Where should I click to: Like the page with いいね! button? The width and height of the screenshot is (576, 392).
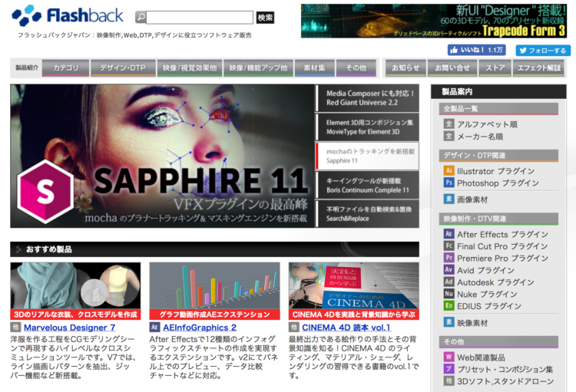[476, 50]
